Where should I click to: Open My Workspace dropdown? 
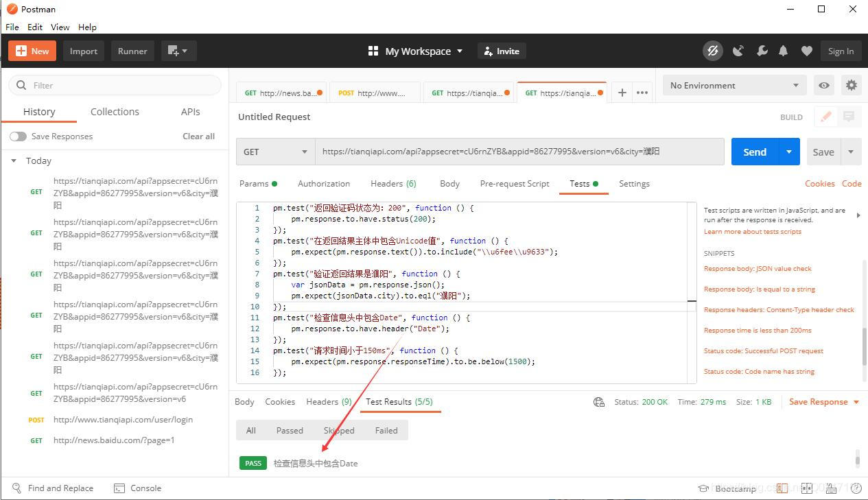(x=424, y=51)
